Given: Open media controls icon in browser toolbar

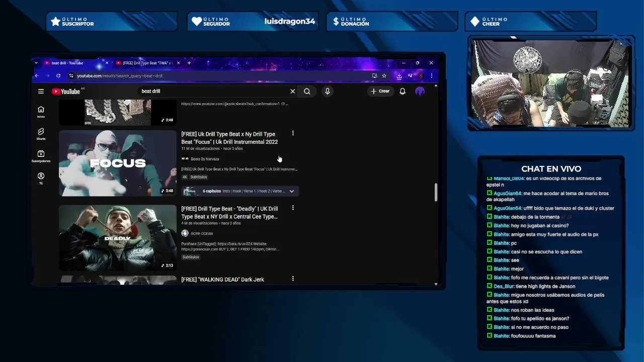Looking at the screenshot, I should [x=410, y=75].
